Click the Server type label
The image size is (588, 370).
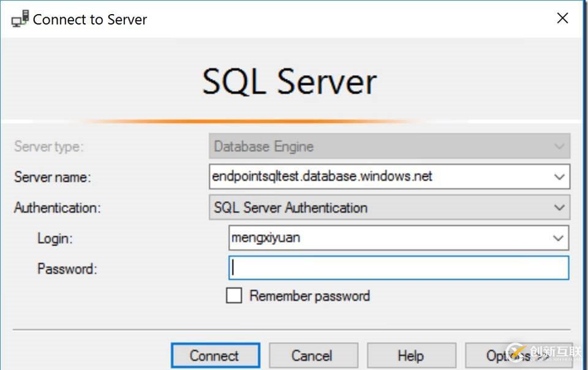tap(49, 146)
